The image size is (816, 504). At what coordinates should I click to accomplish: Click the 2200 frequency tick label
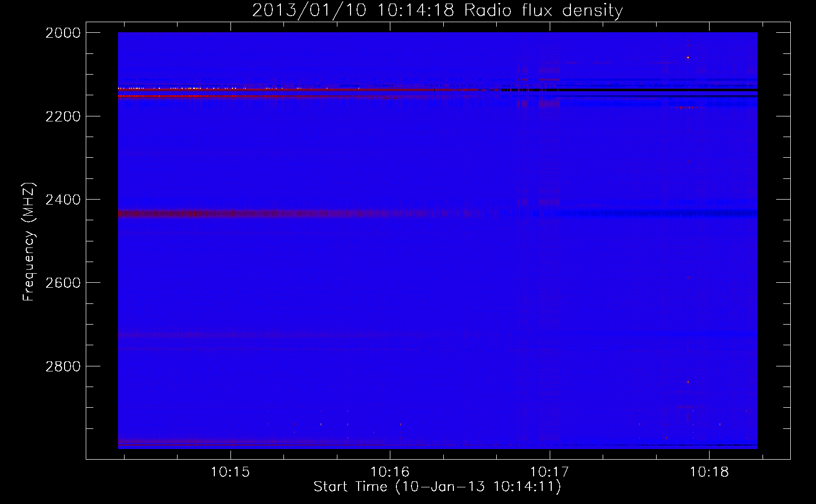63,116
